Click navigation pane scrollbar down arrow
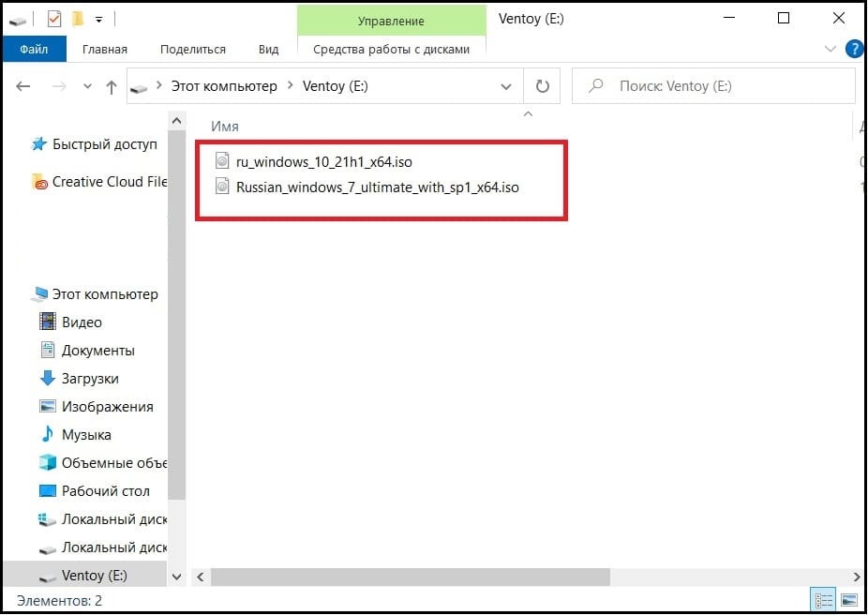This screenshot has width=868, height=615. [176, 577]
